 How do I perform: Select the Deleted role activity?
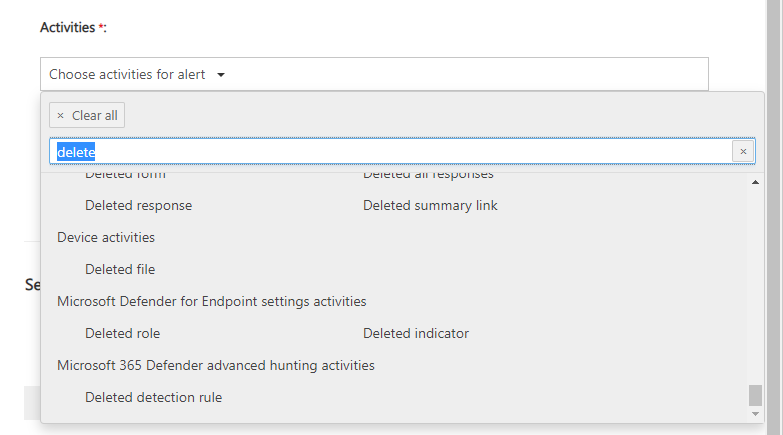[122, 333]
